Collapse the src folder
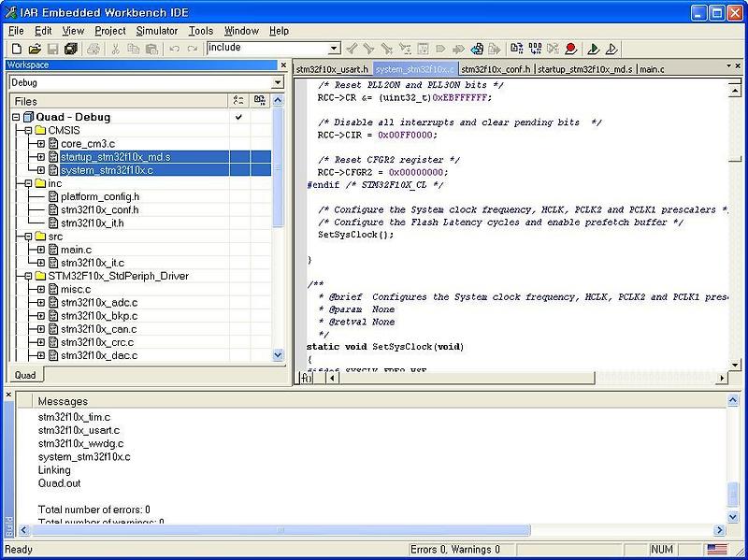This screenshot has width=748, height=560. [x=28, y=237]
